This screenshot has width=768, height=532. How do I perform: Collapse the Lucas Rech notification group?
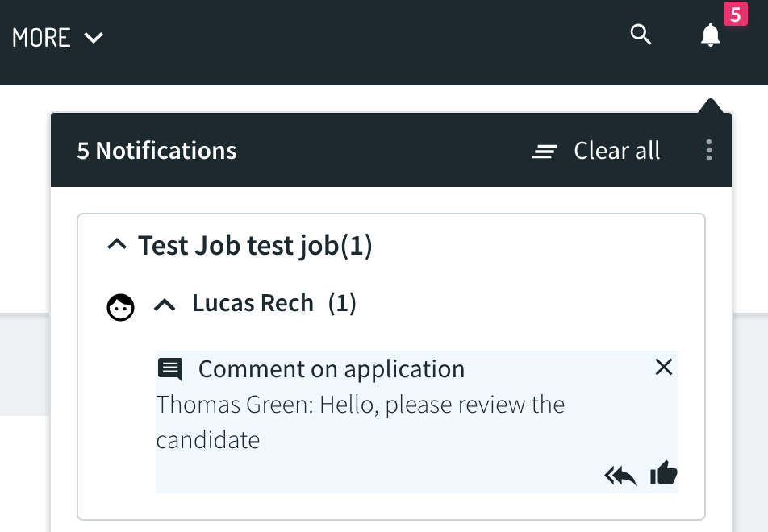(165, 305)
